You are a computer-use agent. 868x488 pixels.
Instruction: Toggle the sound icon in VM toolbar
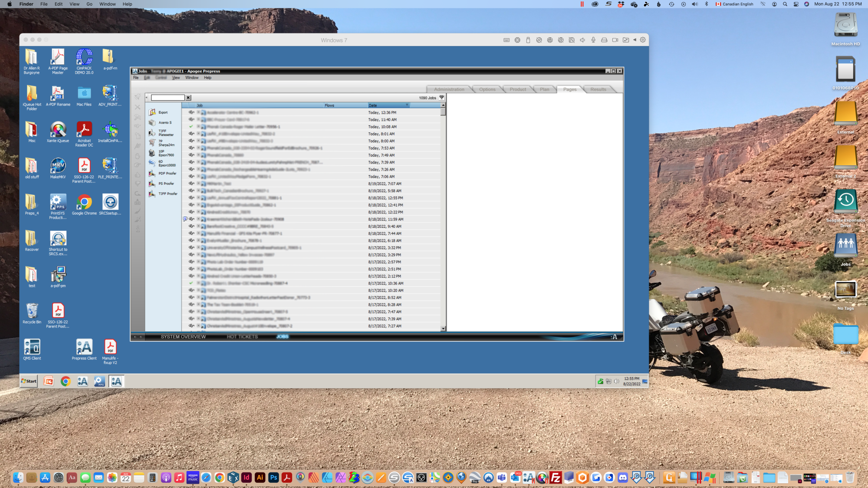(582, 40)
